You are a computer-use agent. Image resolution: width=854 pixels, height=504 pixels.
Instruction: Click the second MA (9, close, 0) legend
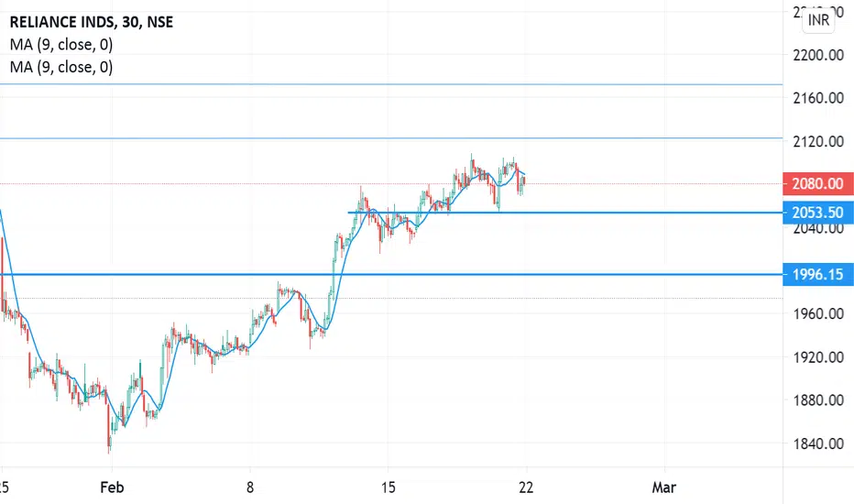pyautogui.click(x=61, y=67)
